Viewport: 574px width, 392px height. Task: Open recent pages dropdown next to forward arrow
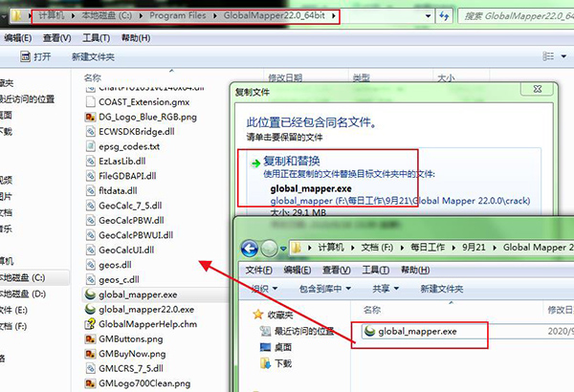click(283, 249)
